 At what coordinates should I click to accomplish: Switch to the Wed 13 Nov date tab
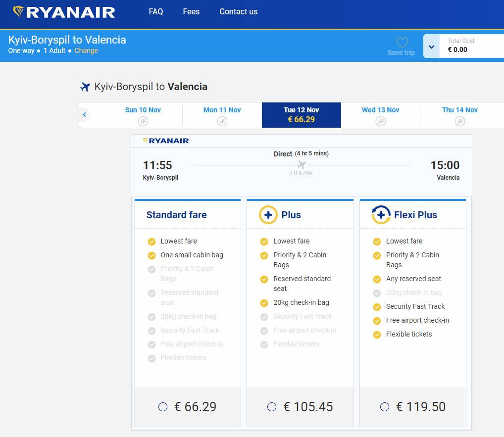point(380,115)
